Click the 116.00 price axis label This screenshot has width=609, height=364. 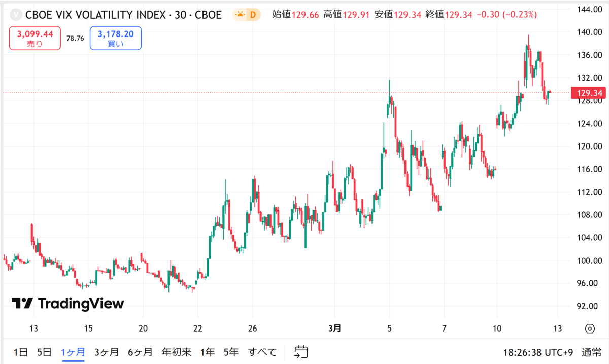(589, 169)
